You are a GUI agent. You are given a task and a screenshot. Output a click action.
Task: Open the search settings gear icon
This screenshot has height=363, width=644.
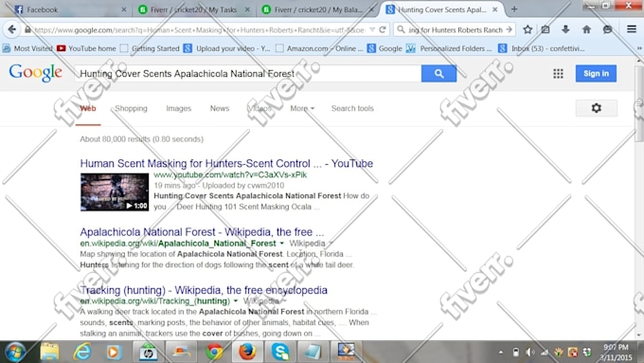coord(597,108)
